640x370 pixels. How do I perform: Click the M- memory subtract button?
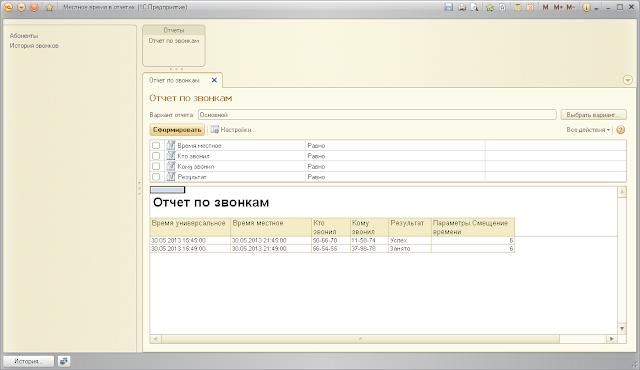pos(571,7)
